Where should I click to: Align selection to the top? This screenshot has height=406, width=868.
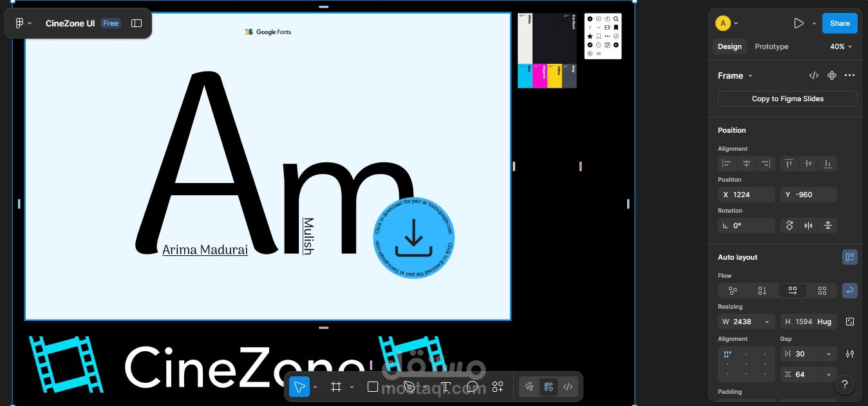(789, 164)
